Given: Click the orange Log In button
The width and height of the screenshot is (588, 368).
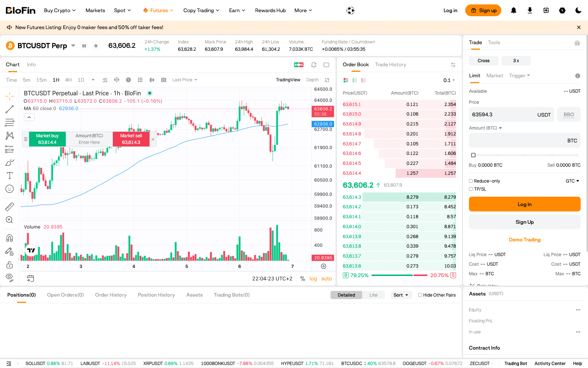Looking at the screenshot, I should [524, 204].
